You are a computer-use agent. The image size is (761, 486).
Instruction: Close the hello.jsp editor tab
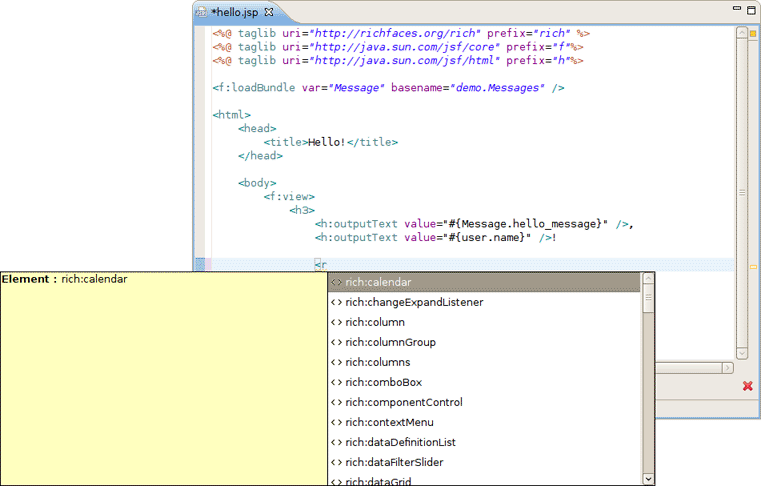click(268, 13)
